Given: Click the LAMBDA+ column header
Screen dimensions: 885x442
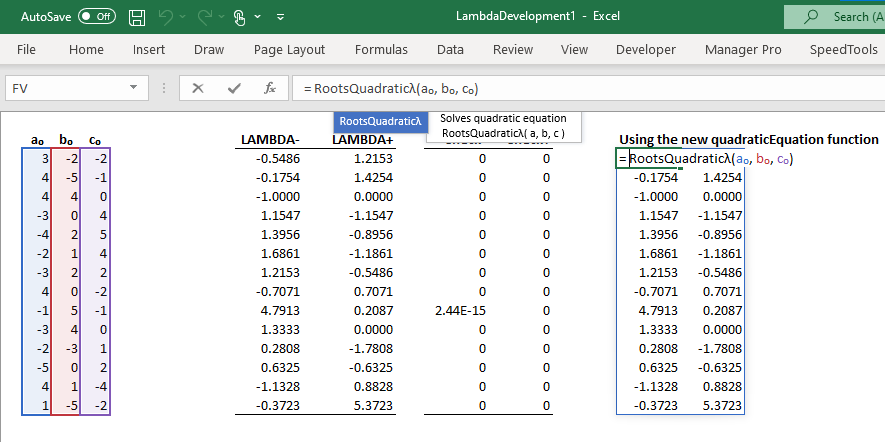Looking at the screenshot, I should point(362,139).
